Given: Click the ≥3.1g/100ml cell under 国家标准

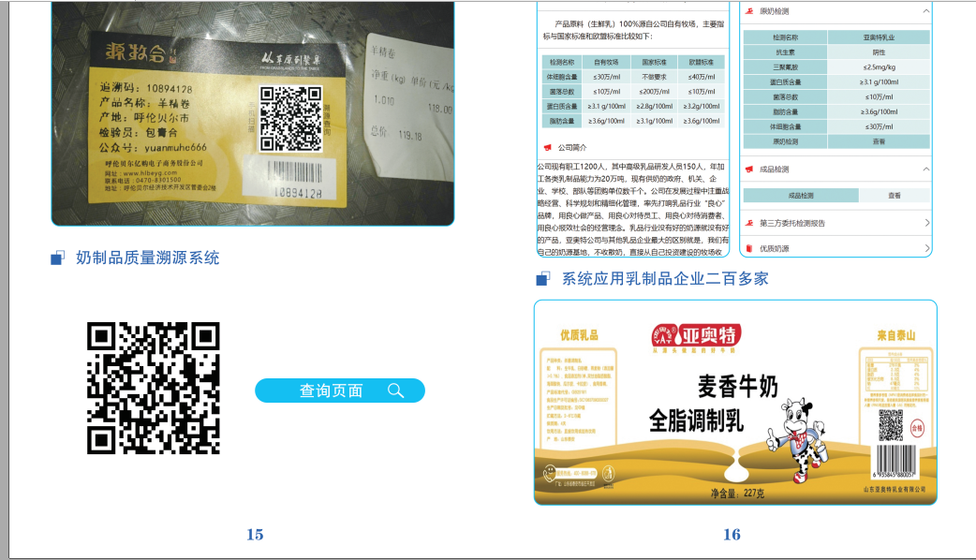Looking at the screenshot, I should (654, 122).
